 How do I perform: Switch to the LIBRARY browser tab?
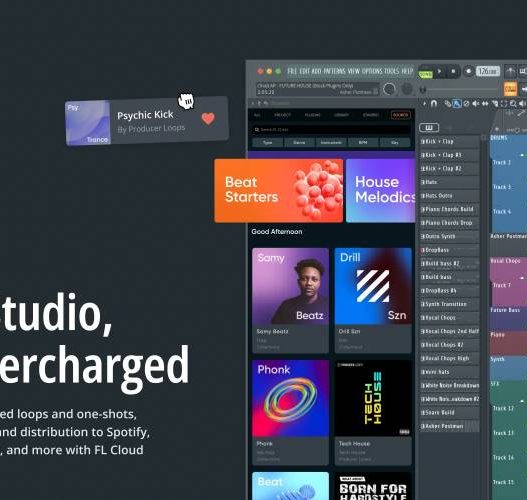point(341,115)
